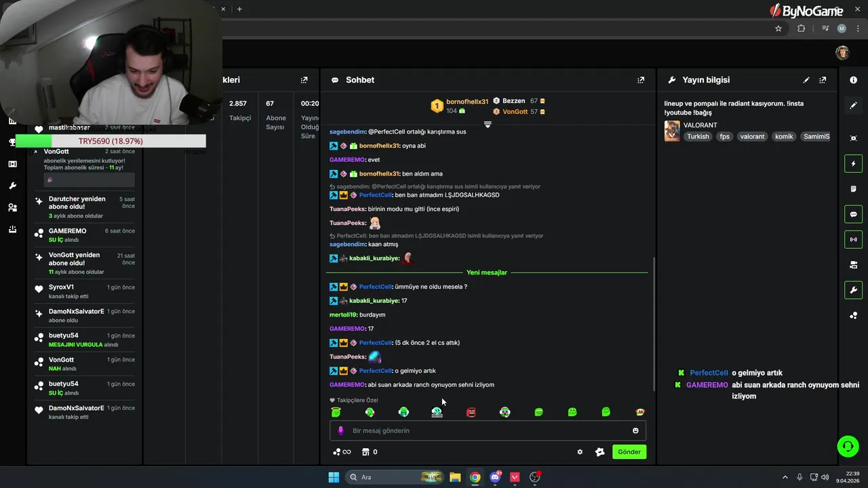868x488 pixels.
Task: Click the Turkish stream tag
Action: [x=698, y=136]
